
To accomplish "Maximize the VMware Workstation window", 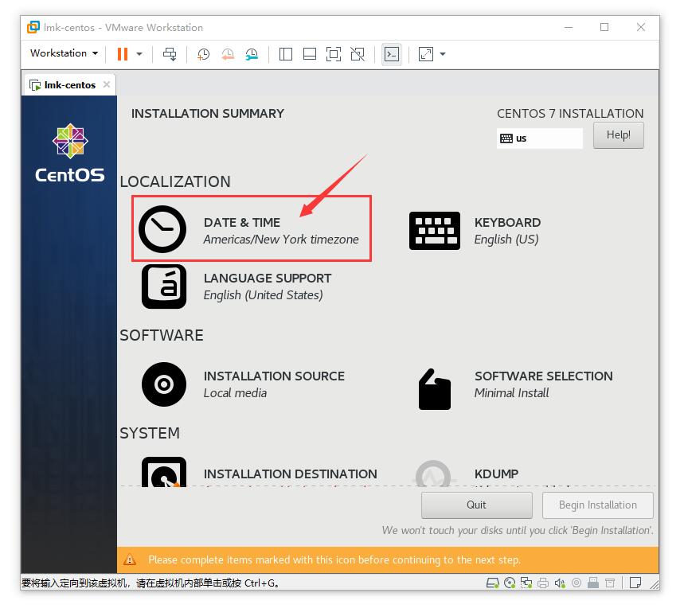I will 604,27.
